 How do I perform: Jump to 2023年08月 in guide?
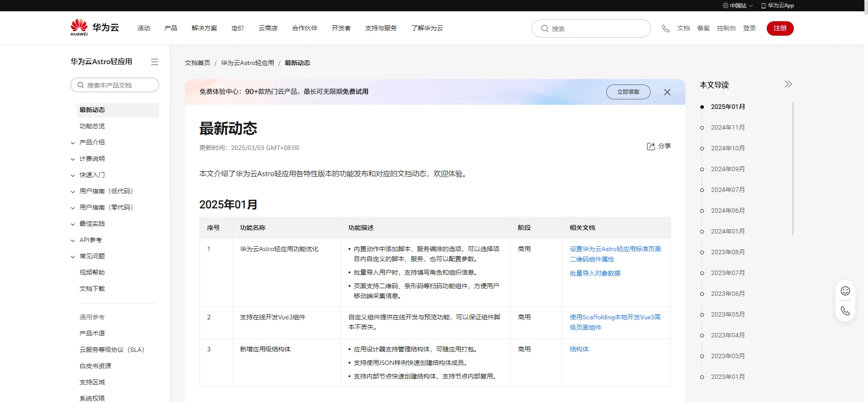[728, 252]
